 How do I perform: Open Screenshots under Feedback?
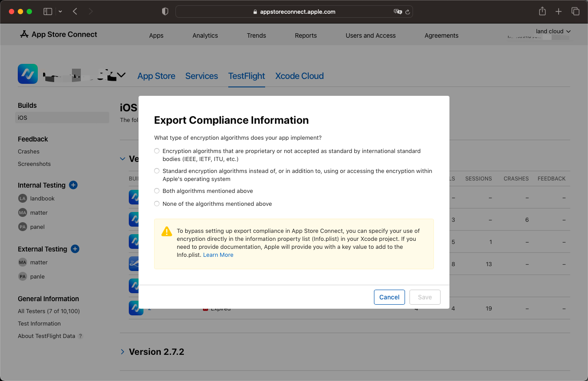coord(34,164)
